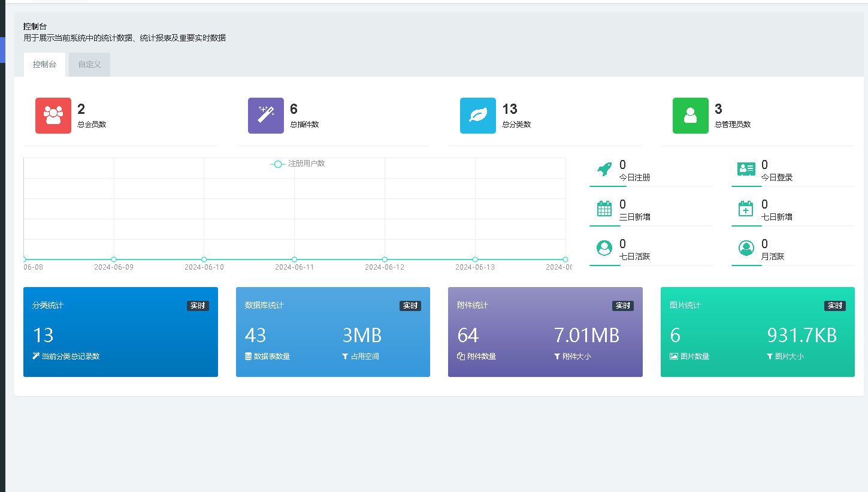This screenshot has width=868, height=492.
Task: Click the 2024-06-10 data point on chart
Action: (x=204, y=259)
